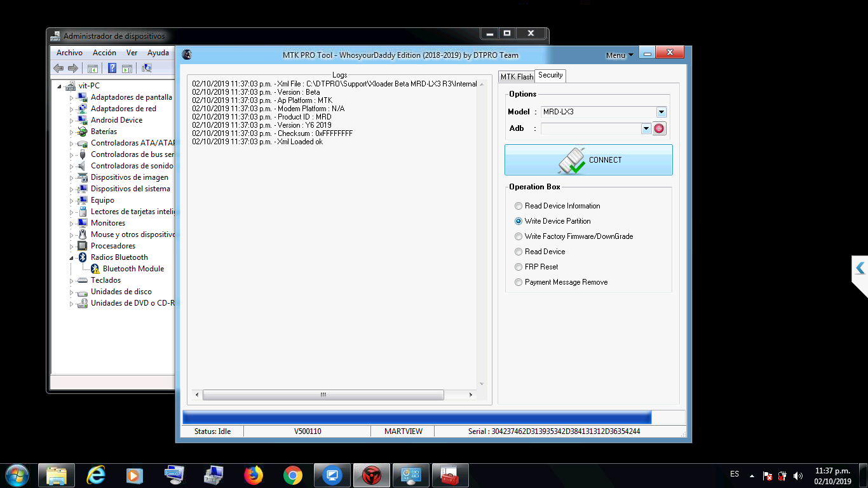Click the Serial number in status bar

[554, 431]
